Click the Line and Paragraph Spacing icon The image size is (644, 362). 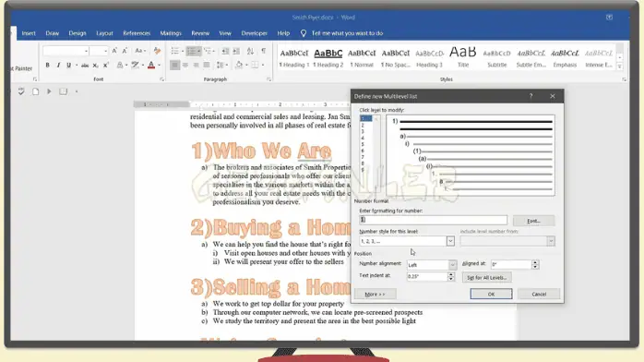[x=221, y=65]
